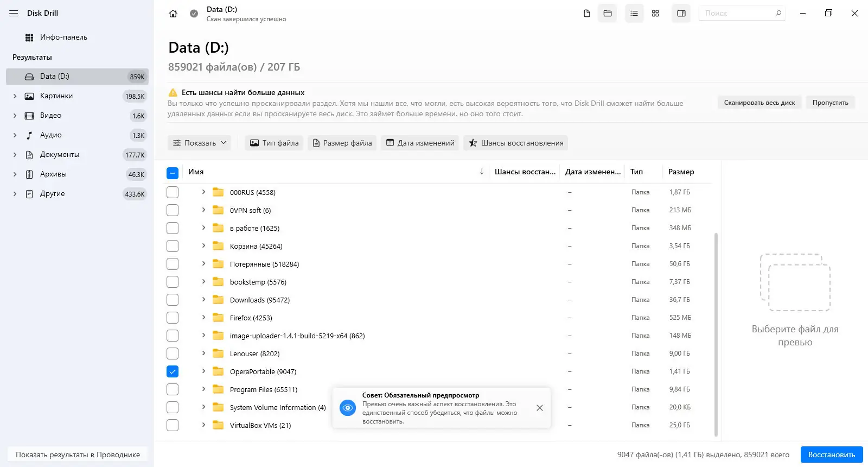
Task: Toggle the preview side panel icon
Action: pyautogui.click(x=681, y=14)
